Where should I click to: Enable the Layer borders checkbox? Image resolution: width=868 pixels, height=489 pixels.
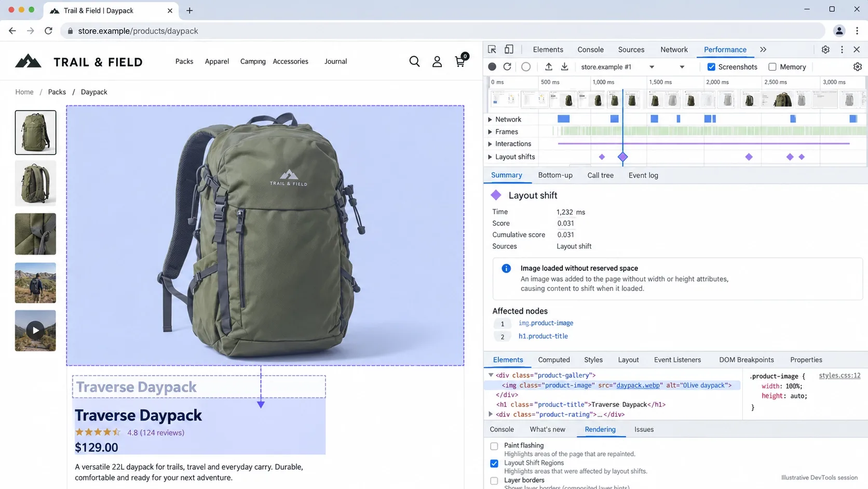pyautogui.click(x=494, y=481)
